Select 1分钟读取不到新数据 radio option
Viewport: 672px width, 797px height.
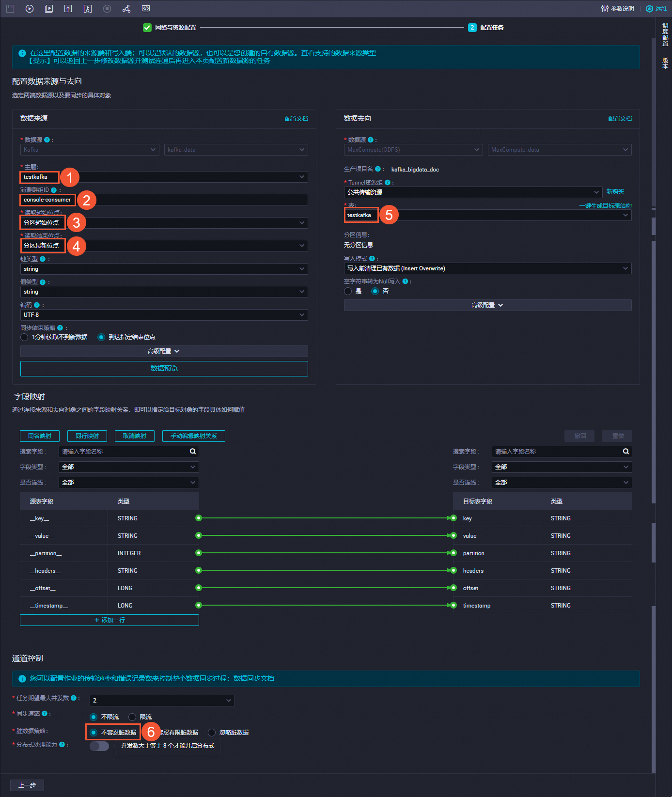point(24,337)
